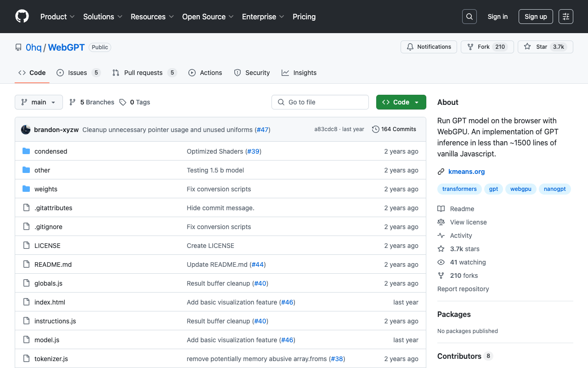588x368 pixels.
Task: Click the scales icon next to View license
Action: [441, 222]
